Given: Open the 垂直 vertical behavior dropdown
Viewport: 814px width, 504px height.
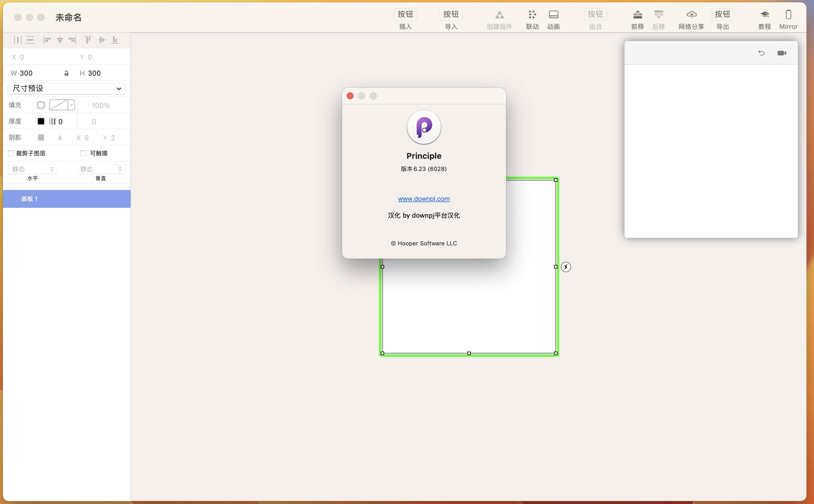Looking at the screenshot, I should [x=100, y=169].
